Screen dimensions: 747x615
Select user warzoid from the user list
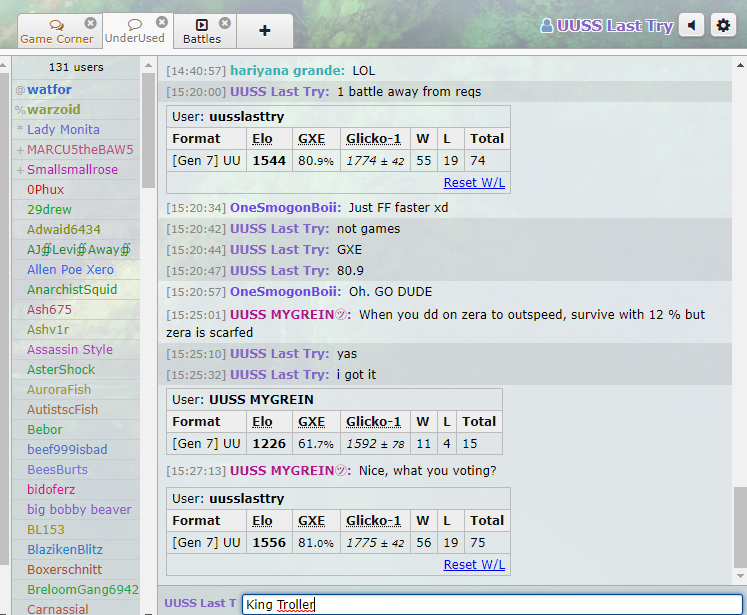(54, 109)
